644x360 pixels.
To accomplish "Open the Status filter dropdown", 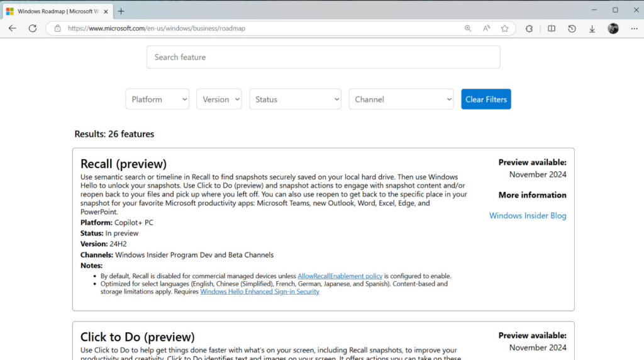I will (x=296, y=99).
